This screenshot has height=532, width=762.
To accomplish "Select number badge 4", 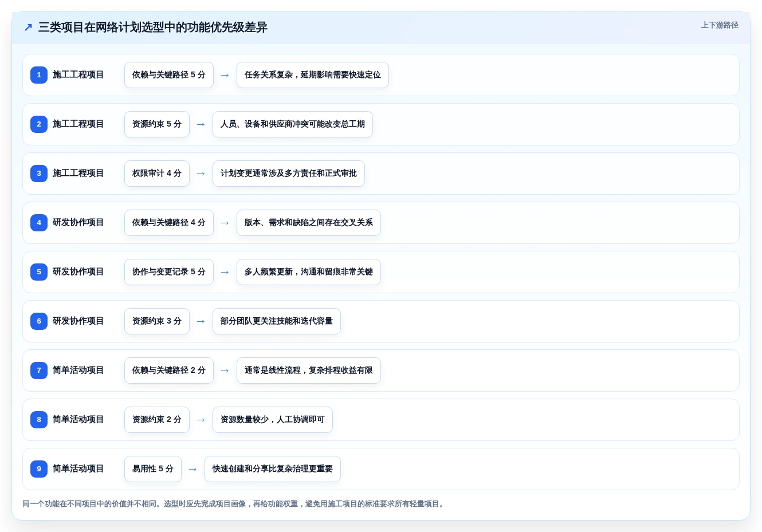I will click(39, 223).
